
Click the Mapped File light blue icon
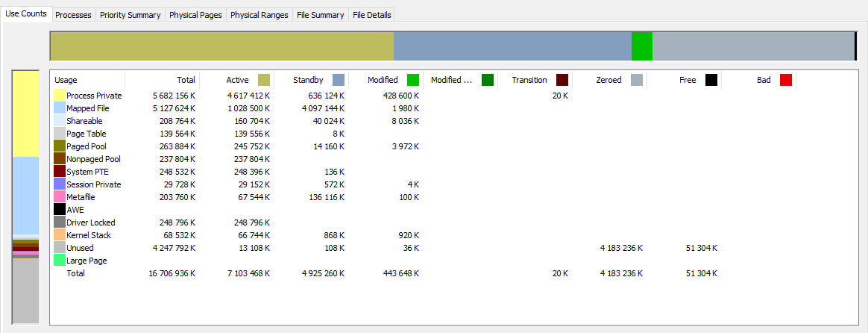60,108
